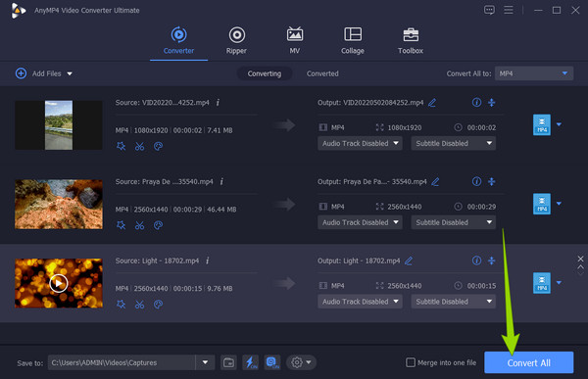Open the color palette tool for Praya De video
This screenshot has width=588, height=379.
click(x=158, y=225)
